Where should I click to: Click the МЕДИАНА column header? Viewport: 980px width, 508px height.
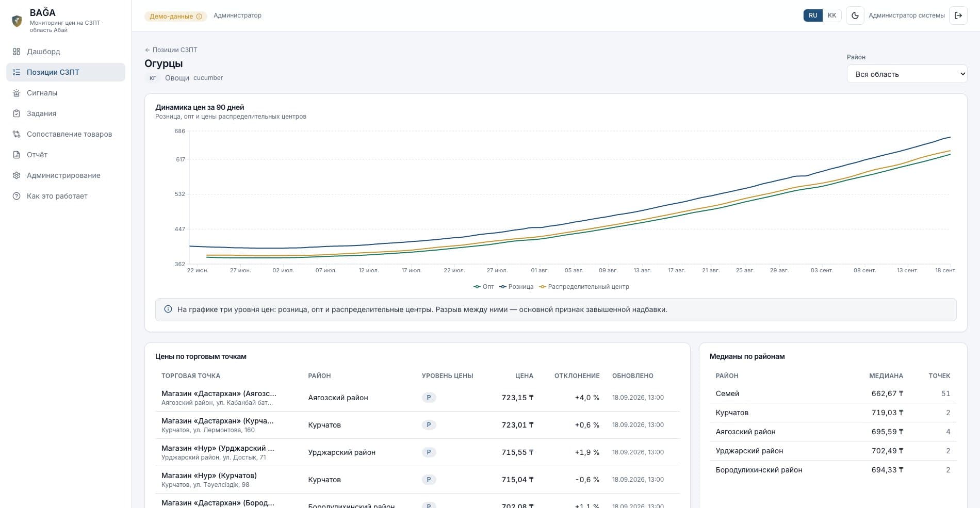(x=886, y=376)
